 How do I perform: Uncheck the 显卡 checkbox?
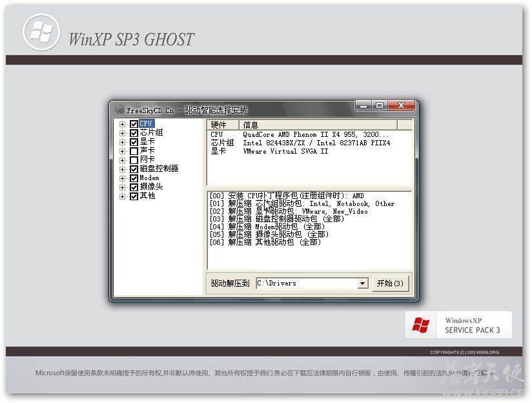coord(134,142)
